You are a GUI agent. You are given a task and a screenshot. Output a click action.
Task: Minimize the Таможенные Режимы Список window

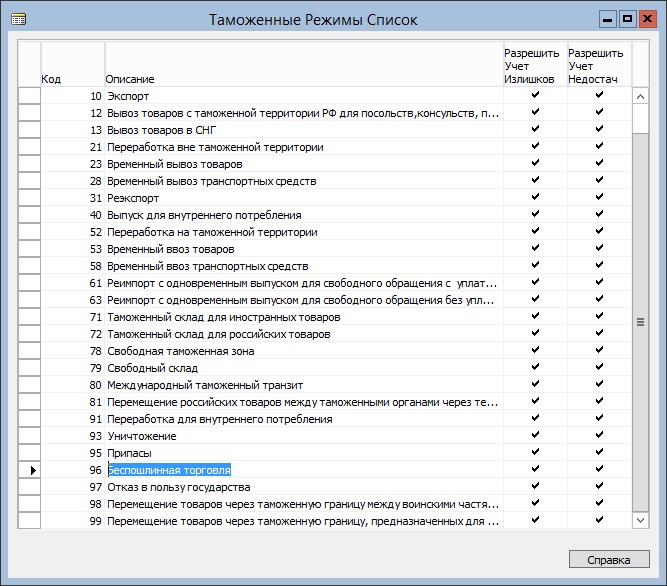(607, 20)
